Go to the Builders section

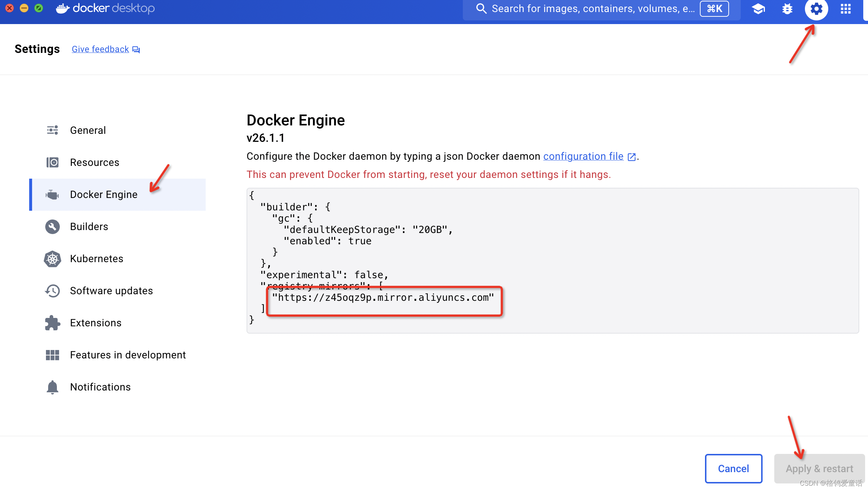(x=117, y=227)
